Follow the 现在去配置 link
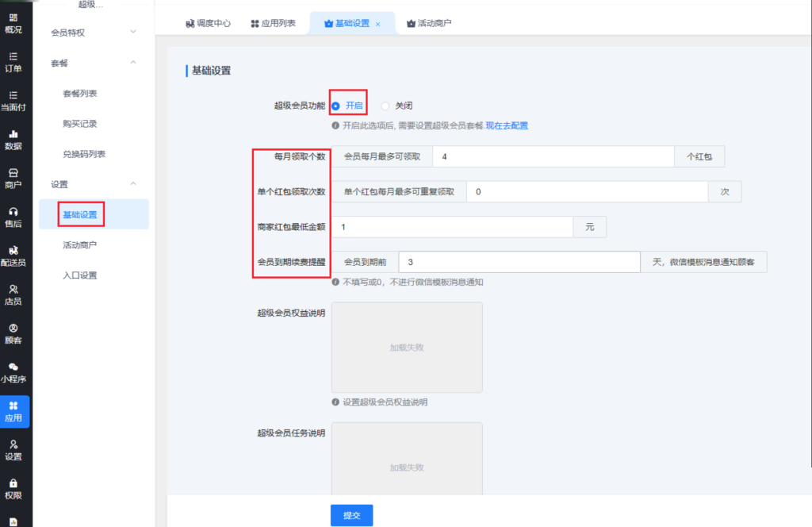 pyautogui.click(x=507, y=125)
